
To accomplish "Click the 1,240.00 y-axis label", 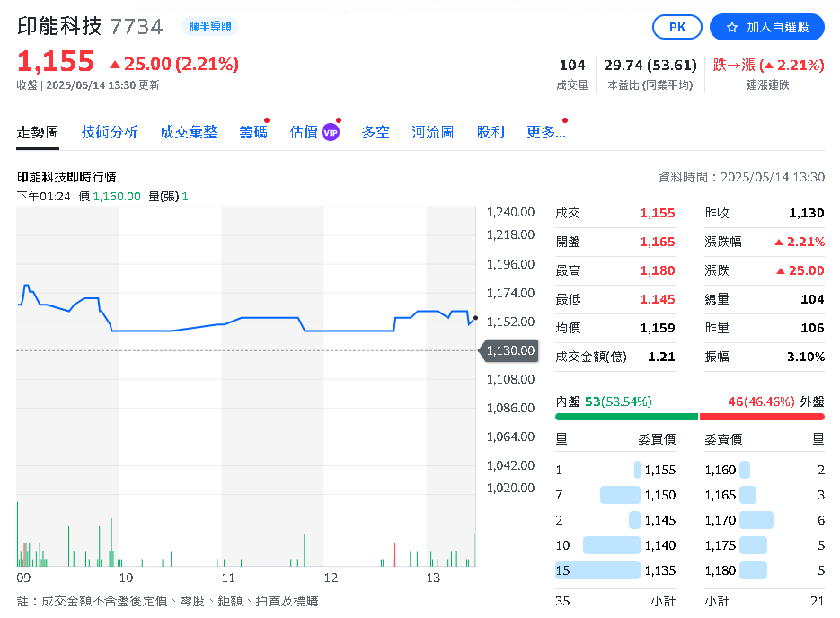I will pyautogui.click(x=510, y=213).
